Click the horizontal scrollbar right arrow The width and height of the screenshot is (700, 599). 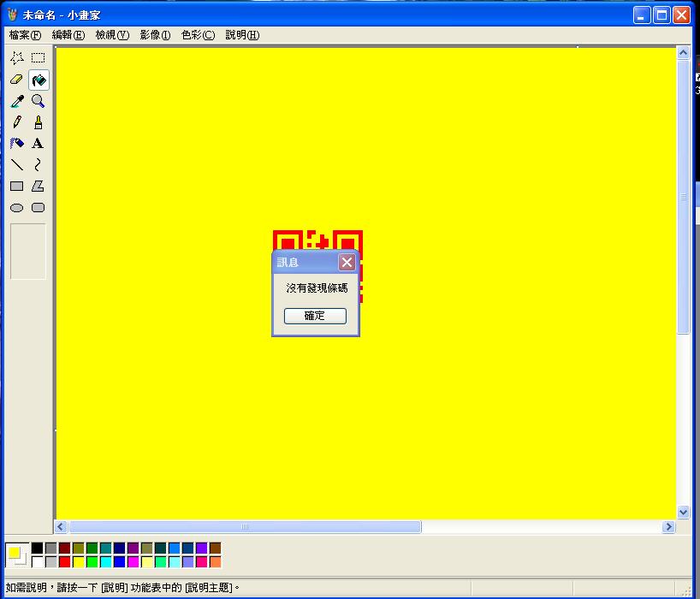(x=668, y=526)
